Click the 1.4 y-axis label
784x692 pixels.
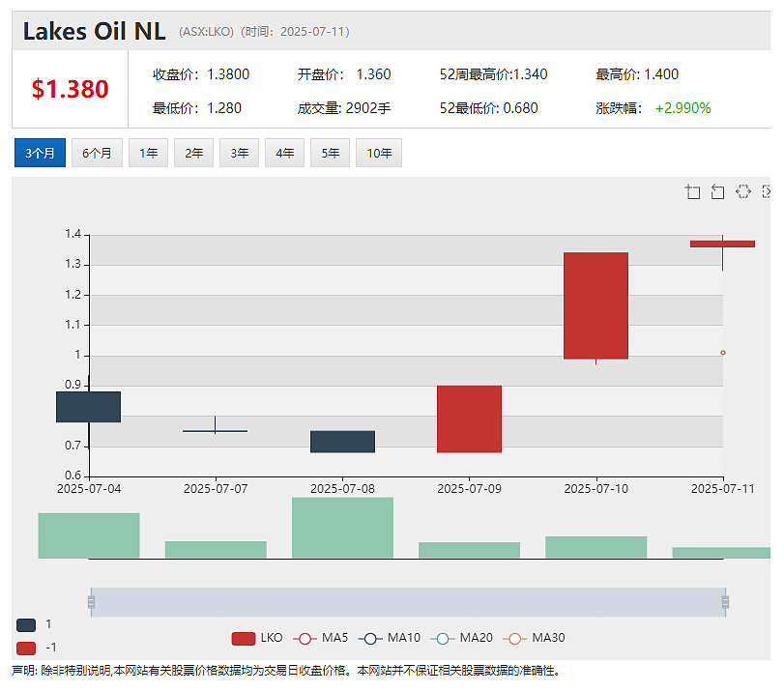pyautogui.click(x=73, y=234)
